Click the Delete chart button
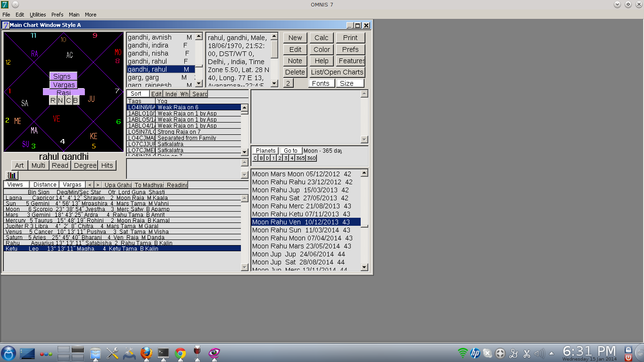644x362 pixels. [x=295, y=72]
